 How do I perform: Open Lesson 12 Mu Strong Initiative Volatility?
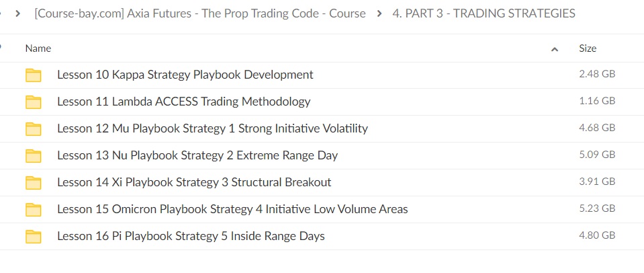(x=212, y=128)
